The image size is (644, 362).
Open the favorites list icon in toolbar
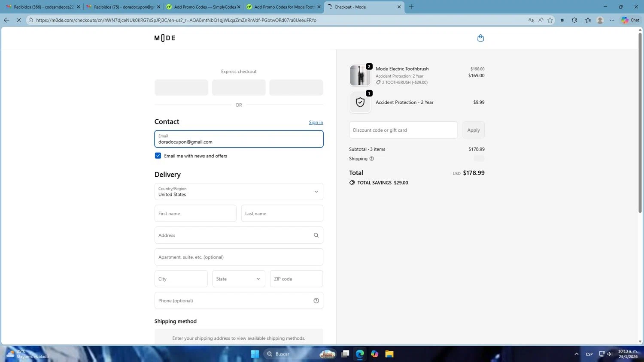tap(588, 20)
